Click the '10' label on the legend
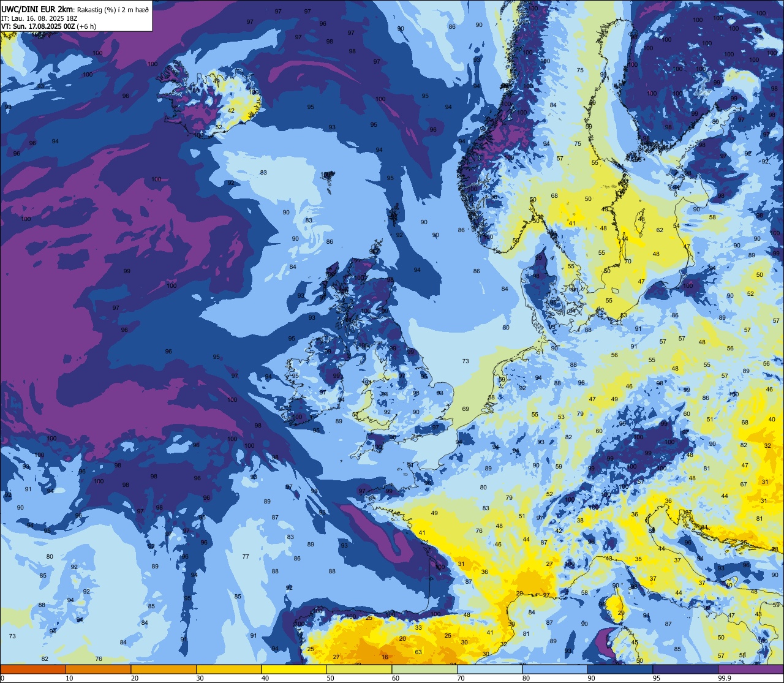 click(x=69, y=678)
